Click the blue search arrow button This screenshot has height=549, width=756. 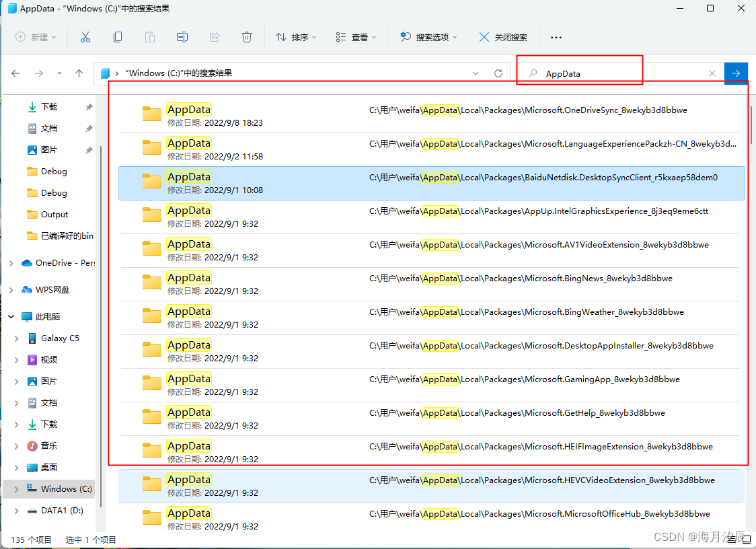[736, 73]
